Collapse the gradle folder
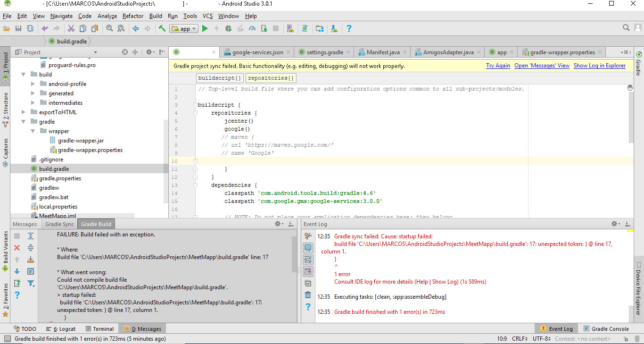 (x=23, y=122)
